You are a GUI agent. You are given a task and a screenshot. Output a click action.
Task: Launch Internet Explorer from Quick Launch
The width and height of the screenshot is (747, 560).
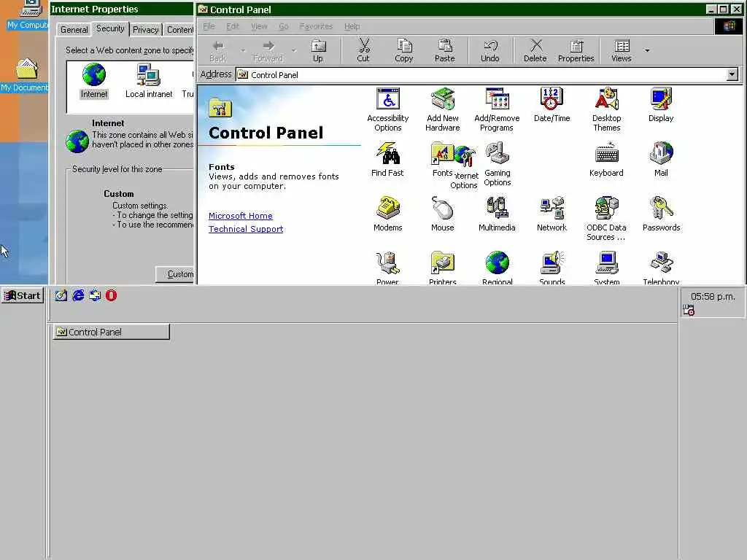pyautogui.click(x=78, y=295)
